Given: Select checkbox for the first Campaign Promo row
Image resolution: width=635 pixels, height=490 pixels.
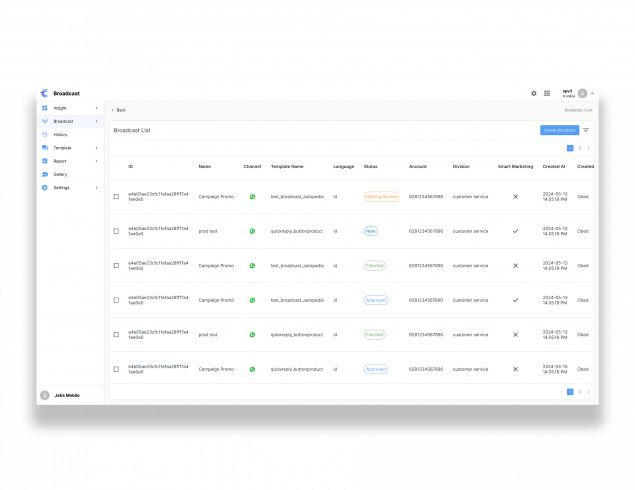Looking at the screenshot, I should (x=116, y=197).
